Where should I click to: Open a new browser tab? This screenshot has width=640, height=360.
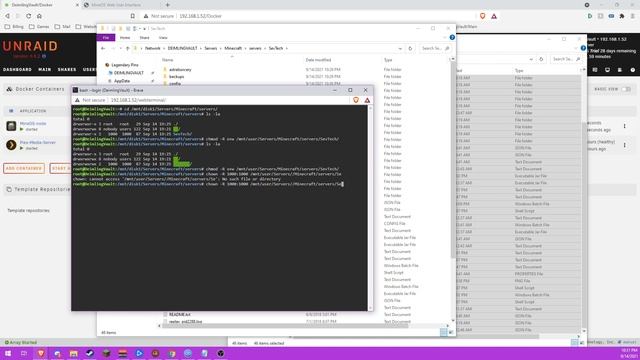(167, 5)
